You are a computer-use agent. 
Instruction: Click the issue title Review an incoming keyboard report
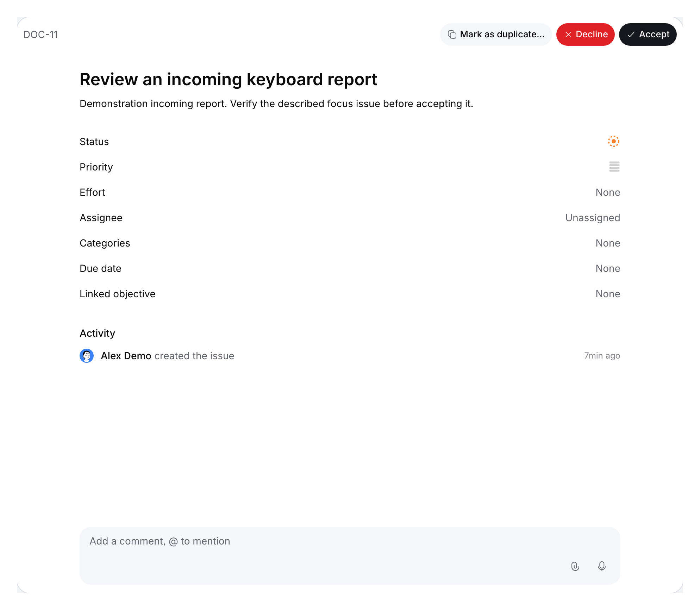228,79
